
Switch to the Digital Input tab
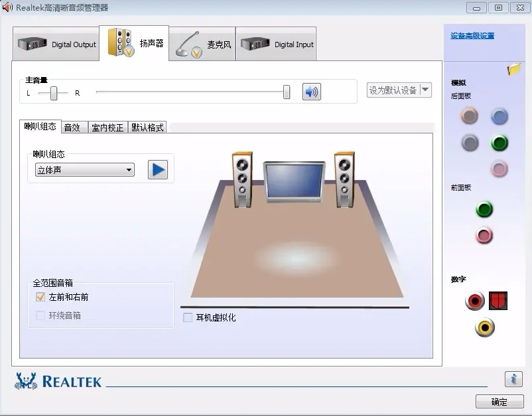(276, 44)
